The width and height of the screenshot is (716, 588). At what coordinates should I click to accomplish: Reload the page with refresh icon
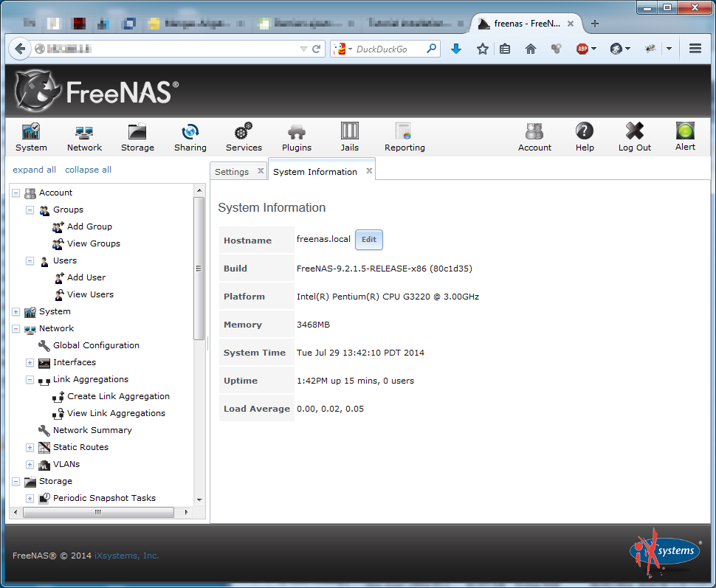316,49
